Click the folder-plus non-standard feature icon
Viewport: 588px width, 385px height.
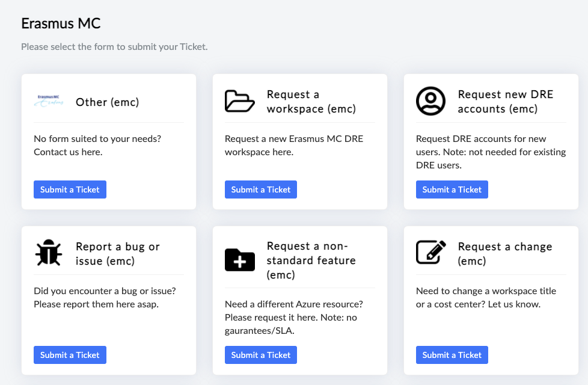pos(240,260)
